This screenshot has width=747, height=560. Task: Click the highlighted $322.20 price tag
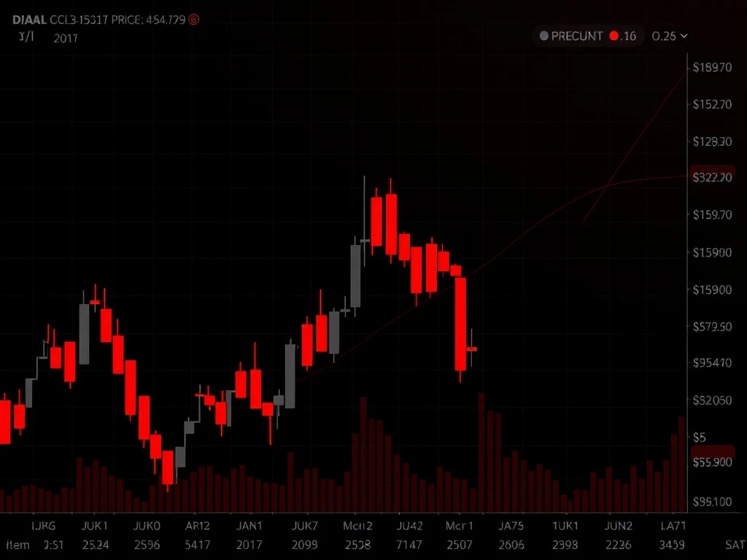[x=712, y=178]
